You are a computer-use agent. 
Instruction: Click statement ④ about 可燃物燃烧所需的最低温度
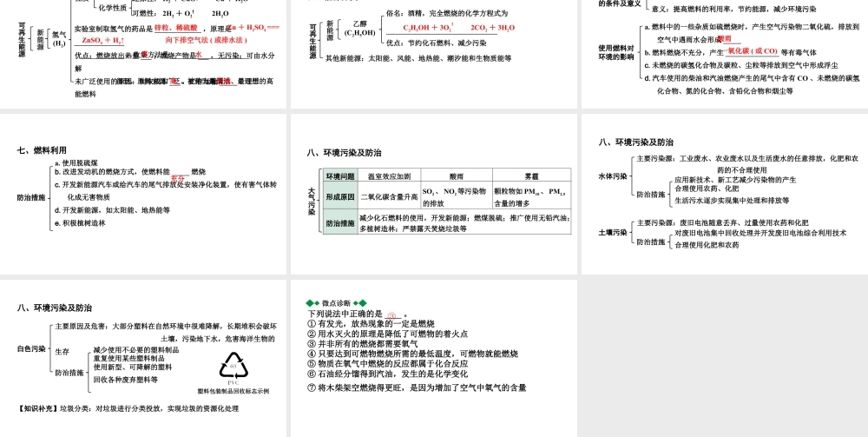(x=412, y=354)
